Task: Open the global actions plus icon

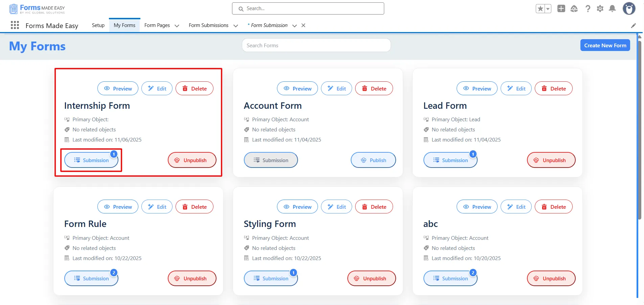Action: coord(561,9)
